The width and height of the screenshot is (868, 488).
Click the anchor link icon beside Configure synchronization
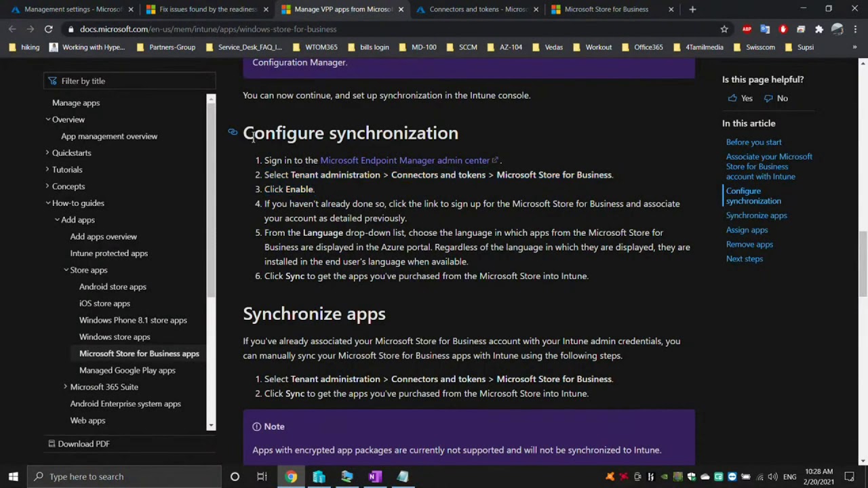point(233,132)
